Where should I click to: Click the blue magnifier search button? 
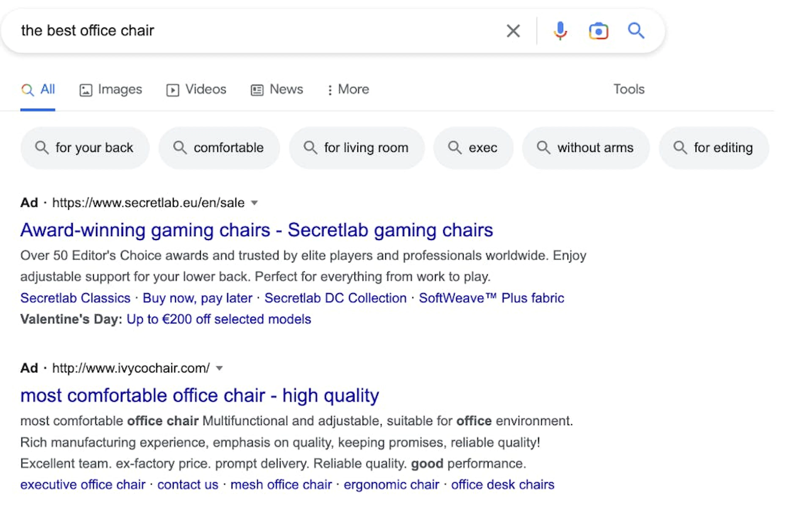[x=636, y=31]
